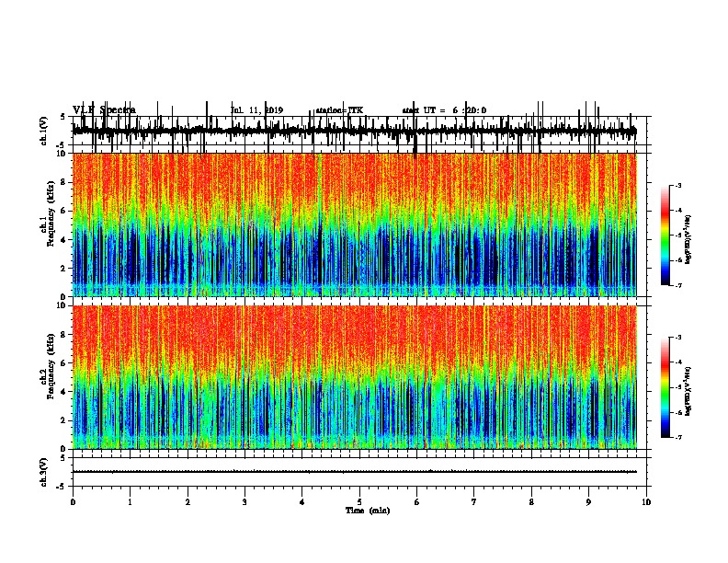Click the "-5" tick on ch.1(V) axis
Viewport: 728px width, 563px height.
click(62, 145)
